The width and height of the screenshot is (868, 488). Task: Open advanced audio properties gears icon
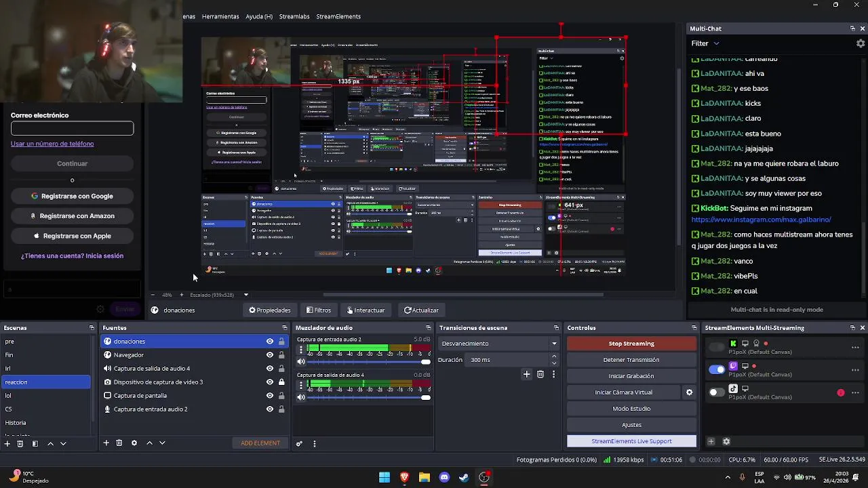(x=299, y=444)
